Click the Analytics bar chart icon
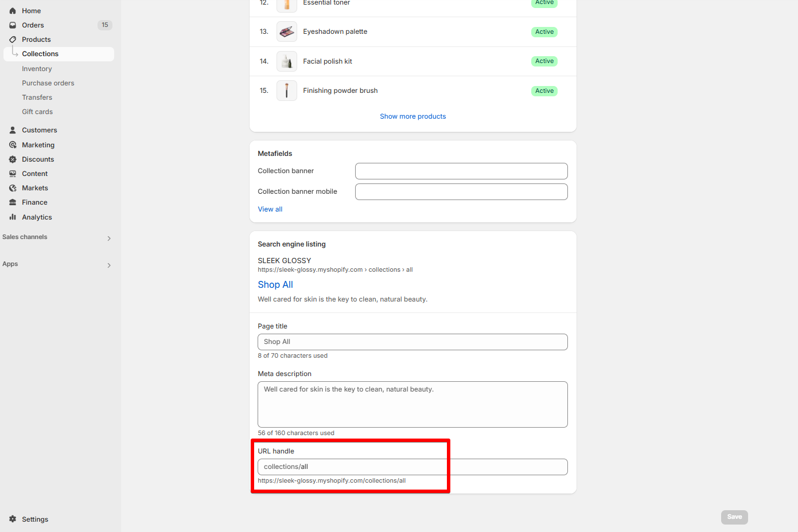 pyautogui.click(x=13, y=217)
